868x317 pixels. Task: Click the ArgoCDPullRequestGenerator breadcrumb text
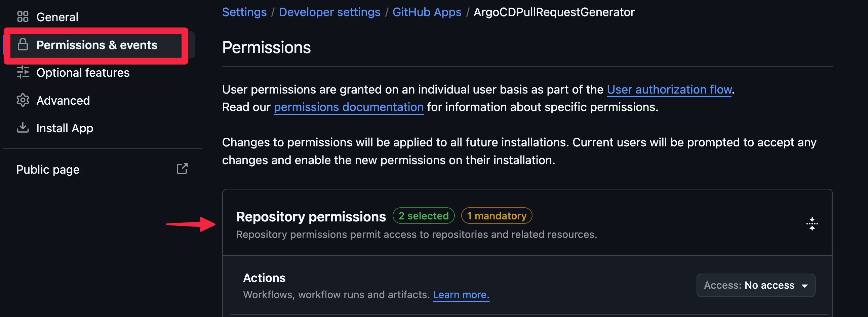pos(554,12)
